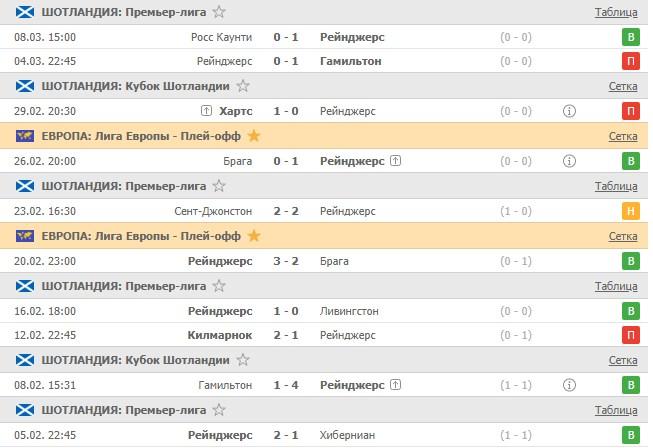Click info icon in Хартс 1-0 Рейнджерс row
This screenshot has height=448, width=653.
pyautogui.click(x=569, y=111)
